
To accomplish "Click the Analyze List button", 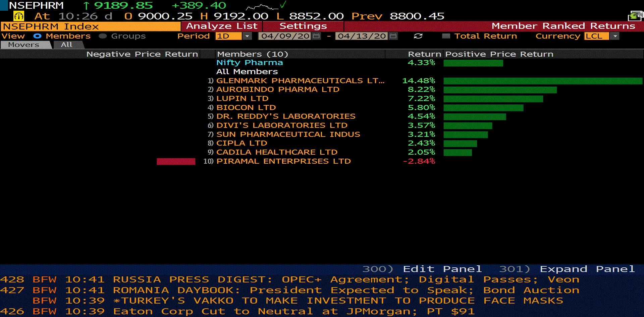I will pyautogui.click(x=222, y=26).
